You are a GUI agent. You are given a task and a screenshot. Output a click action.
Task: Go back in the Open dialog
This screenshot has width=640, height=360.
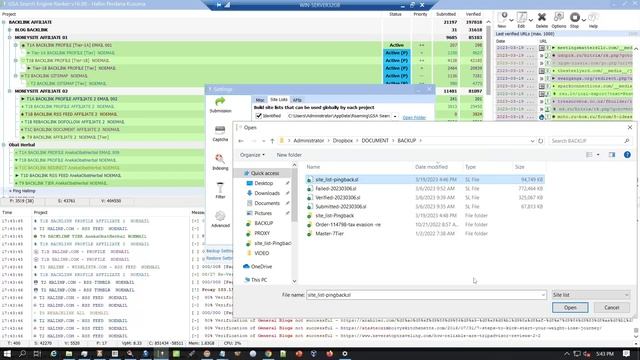[x=241, y=141]
